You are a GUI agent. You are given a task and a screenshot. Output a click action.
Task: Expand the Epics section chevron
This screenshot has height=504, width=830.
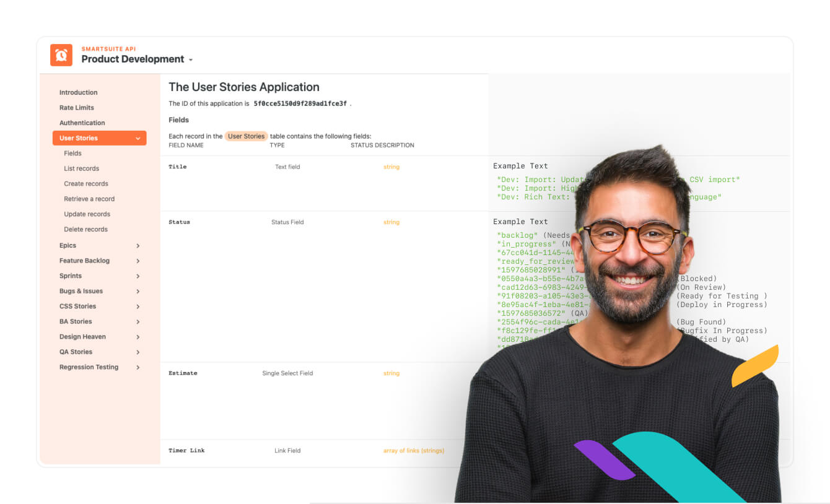(x=138, y=246)
